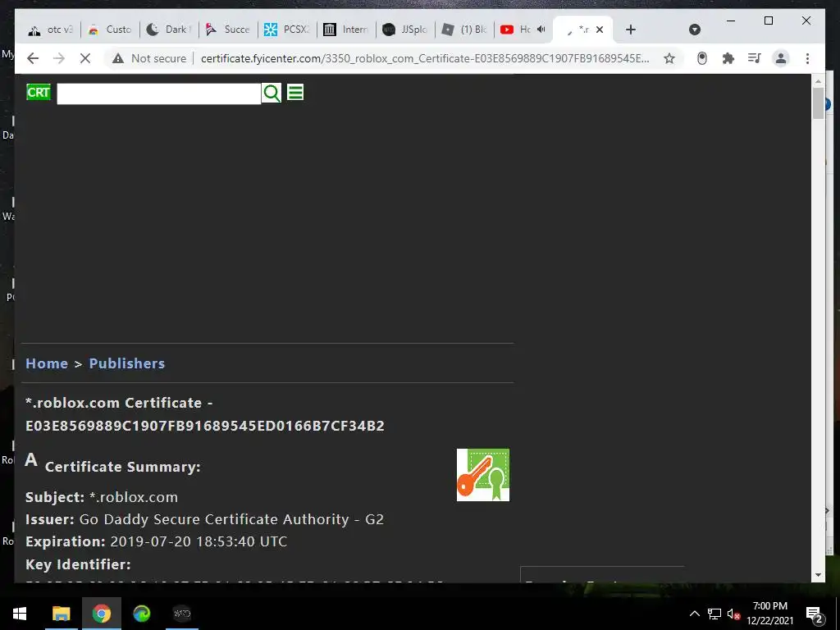Switch to the Succe tab
This screenshot has width=840, height=630.
pos(228,30)
